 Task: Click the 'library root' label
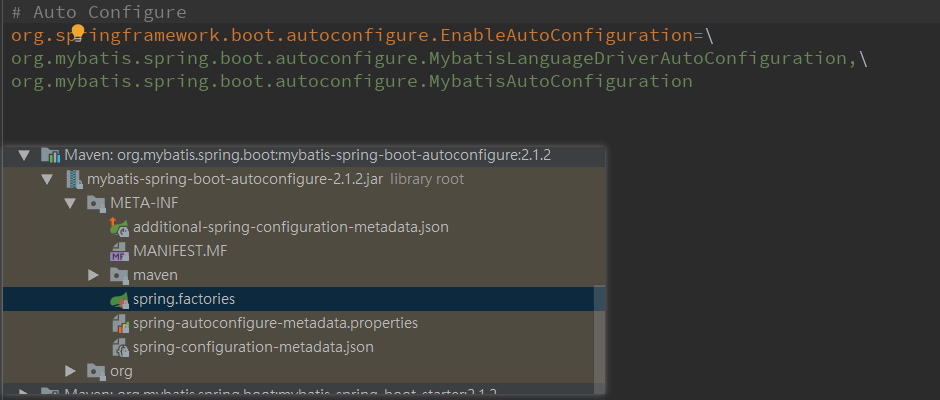tap(427, 179)
